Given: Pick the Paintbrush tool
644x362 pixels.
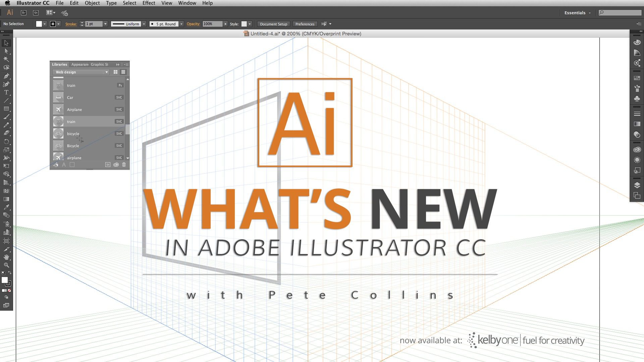Looking at the screenshot, I should pyautogui.click(x=6, y=117).
